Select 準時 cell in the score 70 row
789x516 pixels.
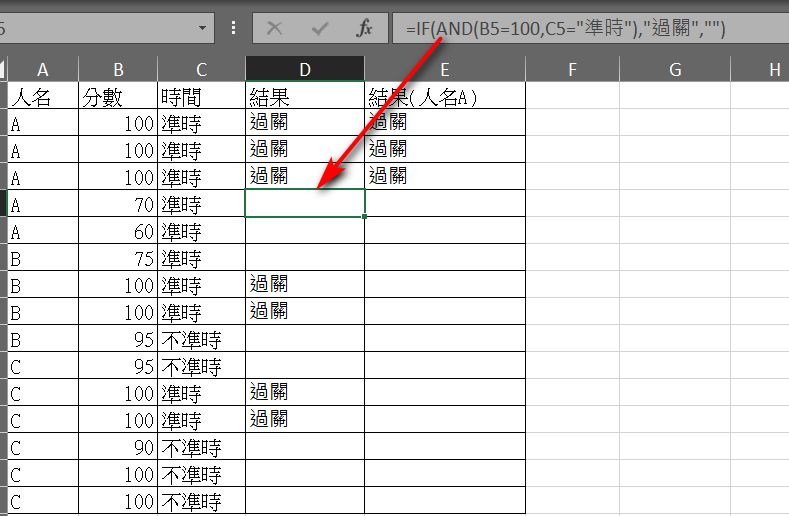(x=201, y=203)
